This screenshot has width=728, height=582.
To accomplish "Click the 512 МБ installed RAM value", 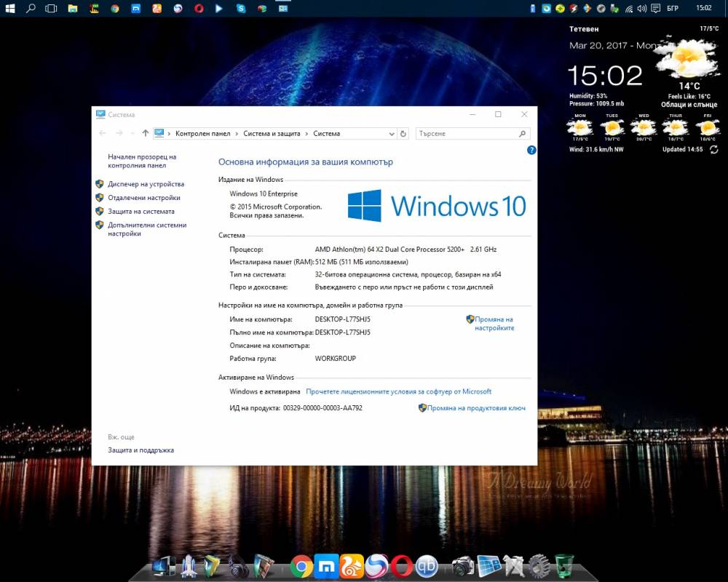I will coord(362,262).
